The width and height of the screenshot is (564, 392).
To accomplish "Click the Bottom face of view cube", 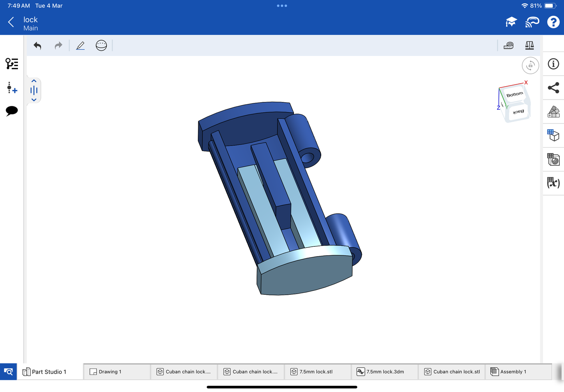I will point(514,94).
